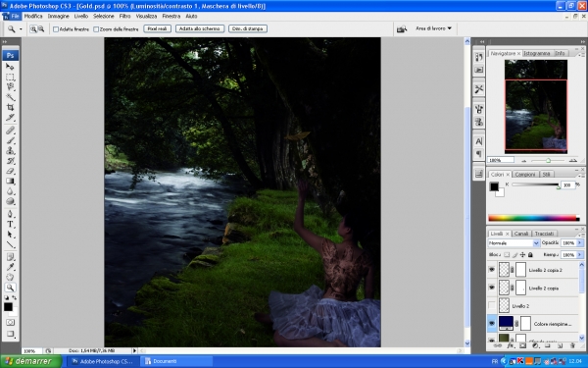588x368 pixels.
Task: Hide the Colore riempimento layer
Action: (x=492, y=323)
